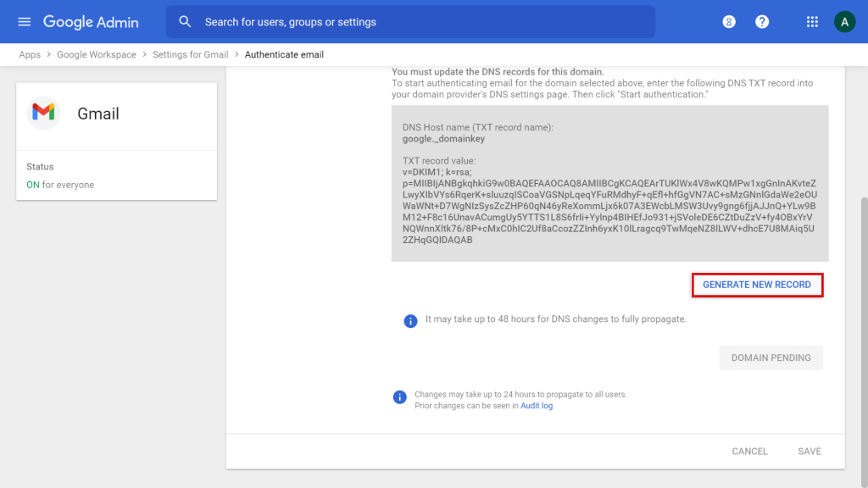Image resolution: width=868 pixels, height=488 pixels.
Task: Click the v=DKIM1; k=rsa; text
Action: click(437, 172)
